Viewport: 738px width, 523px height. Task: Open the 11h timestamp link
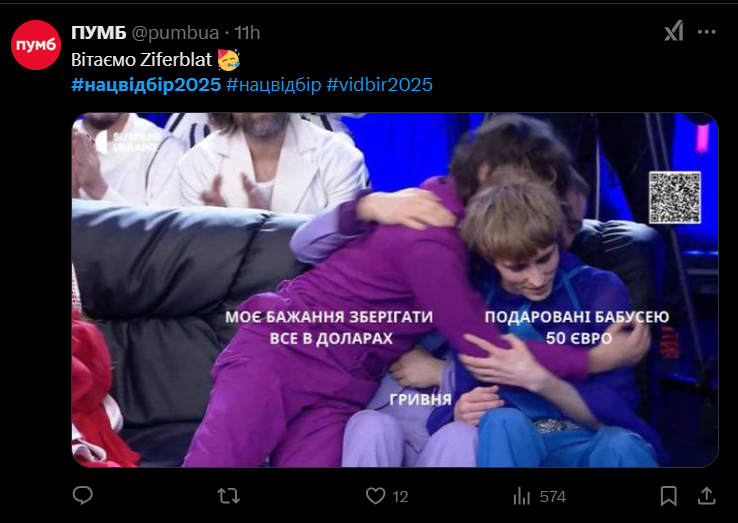(247, 32)
